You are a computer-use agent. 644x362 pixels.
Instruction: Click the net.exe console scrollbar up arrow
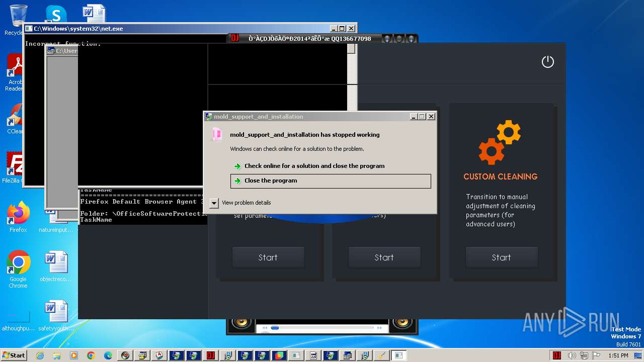click(351, 49)
